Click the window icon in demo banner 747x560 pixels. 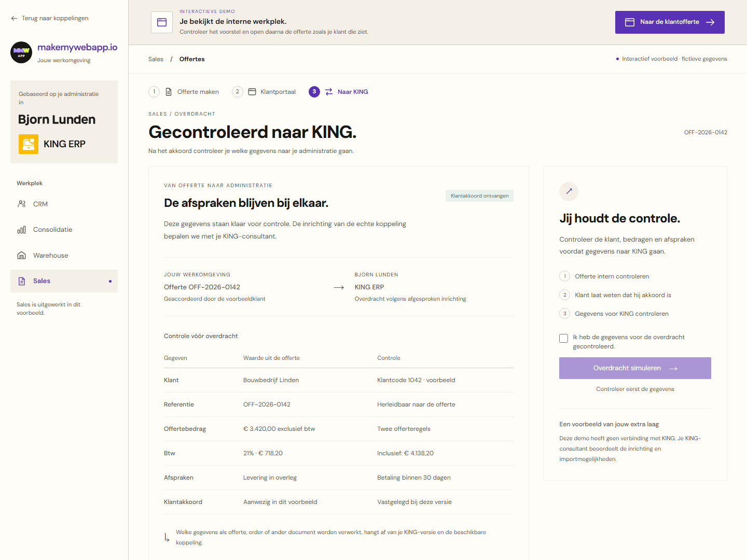click(x=162, y=22)
